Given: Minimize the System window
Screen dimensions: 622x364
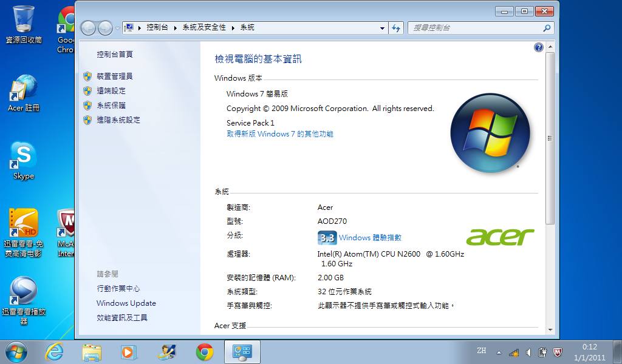Looking at the screenshot, I should tap(504, 12).
